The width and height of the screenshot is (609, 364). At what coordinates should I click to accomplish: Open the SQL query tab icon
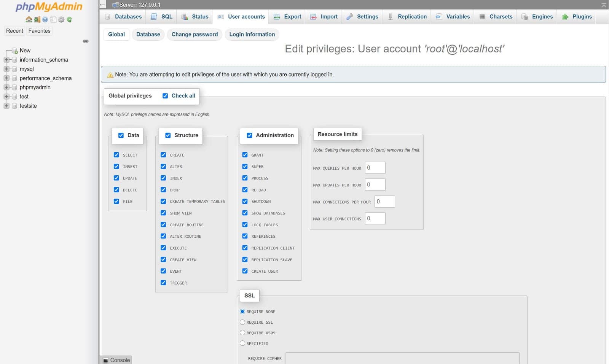point(153,16)
